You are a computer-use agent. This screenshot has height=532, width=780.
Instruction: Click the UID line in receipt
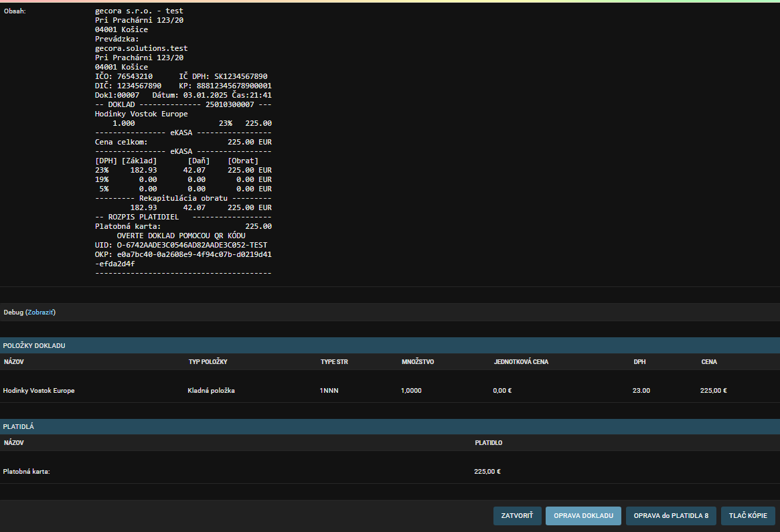[181, 245]
